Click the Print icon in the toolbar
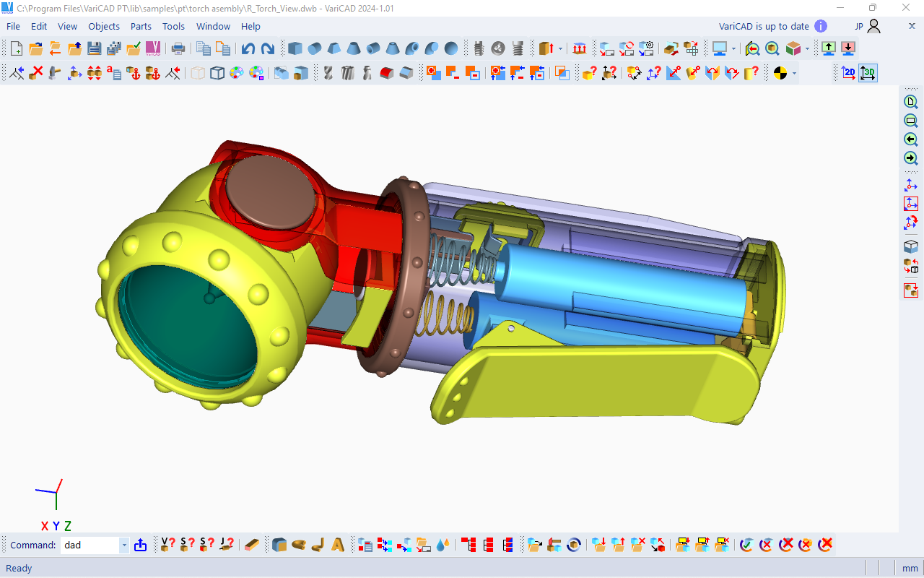Image resolution: width=924 pixels, height=578 pixels. click(x=178, y=48)
